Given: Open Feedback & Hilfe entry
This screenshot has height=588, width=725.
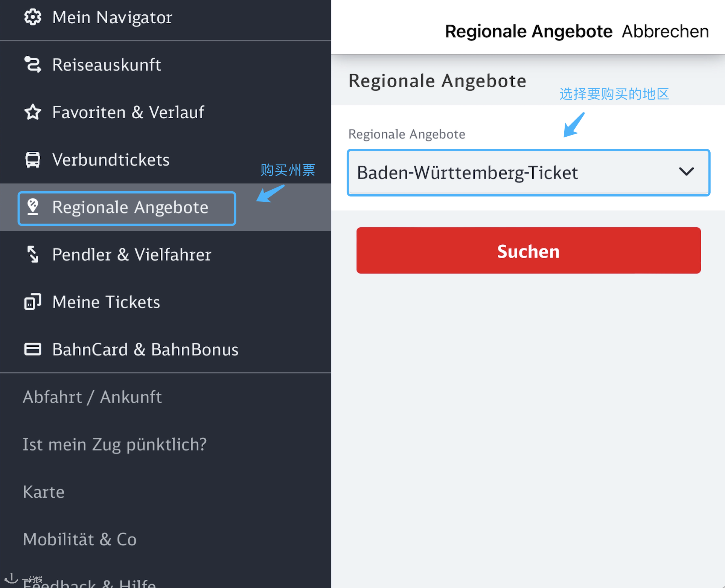Looking at the screenshot, I should [89, 583].
